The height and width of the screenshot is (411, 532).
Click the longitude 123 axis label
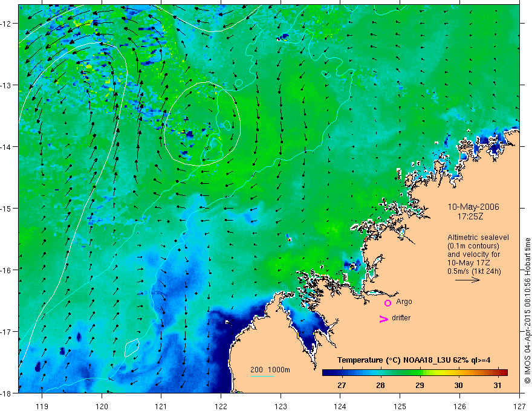coord(281,406)
